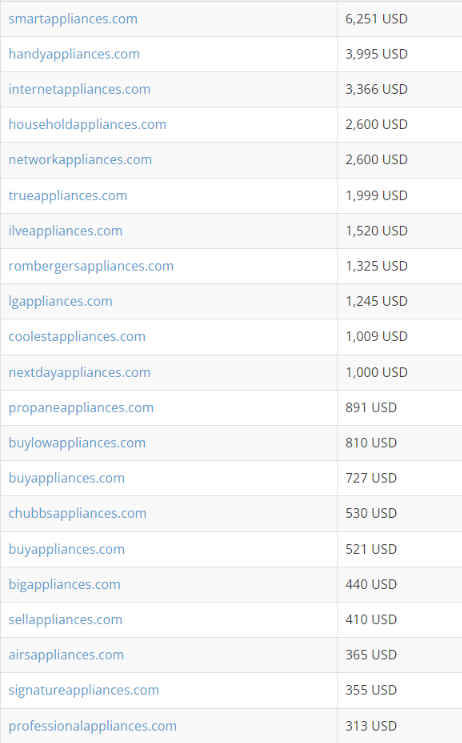Click internetappliances.com domain link
This screenshot has width=462, height=743.
click(80, 89)
